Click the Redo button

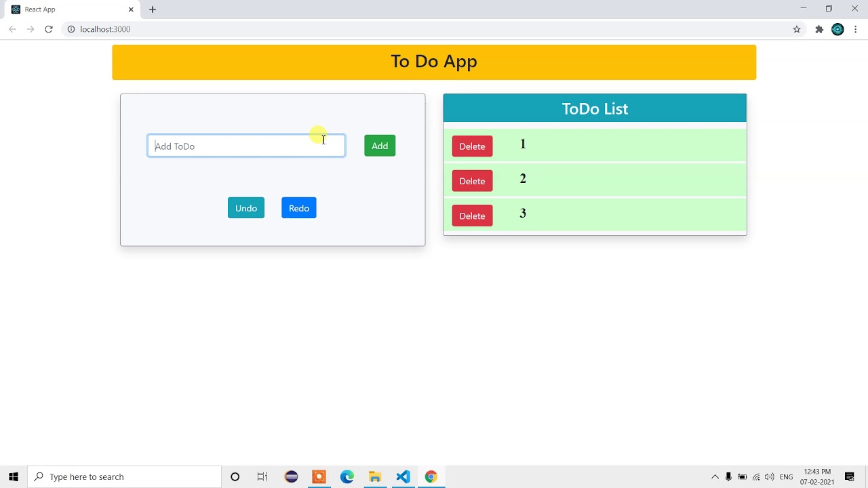(299, 208)
